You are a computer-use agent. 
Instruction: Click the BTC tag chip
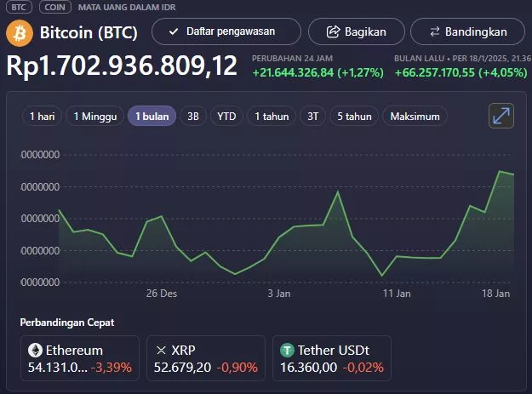19,7
